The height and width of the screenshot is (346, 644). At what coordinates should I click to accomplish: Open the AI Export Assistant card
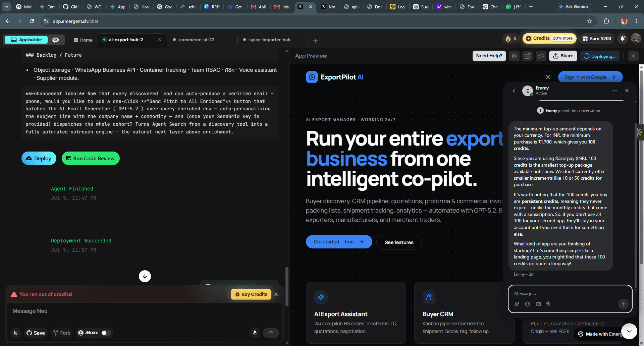tap(356, 312)
